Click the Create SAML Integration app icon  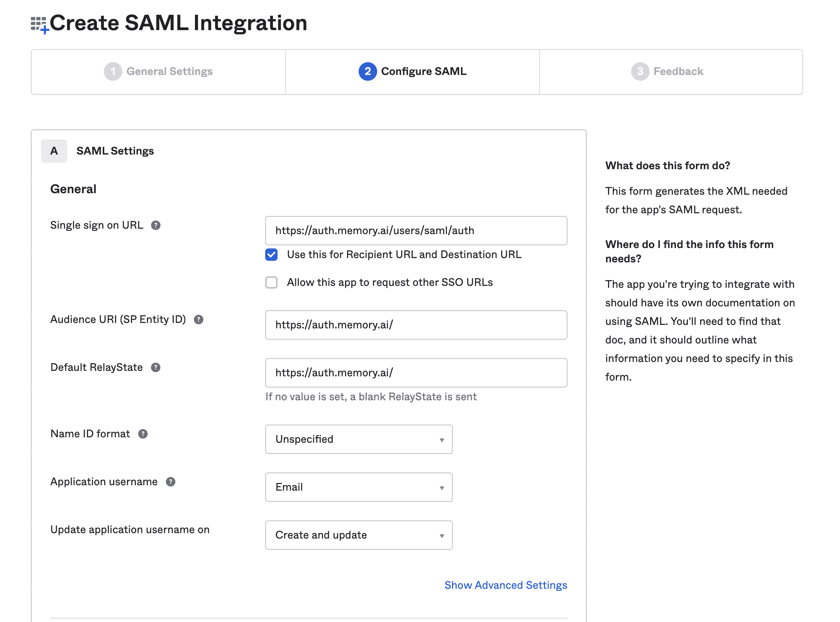(39, 23)
